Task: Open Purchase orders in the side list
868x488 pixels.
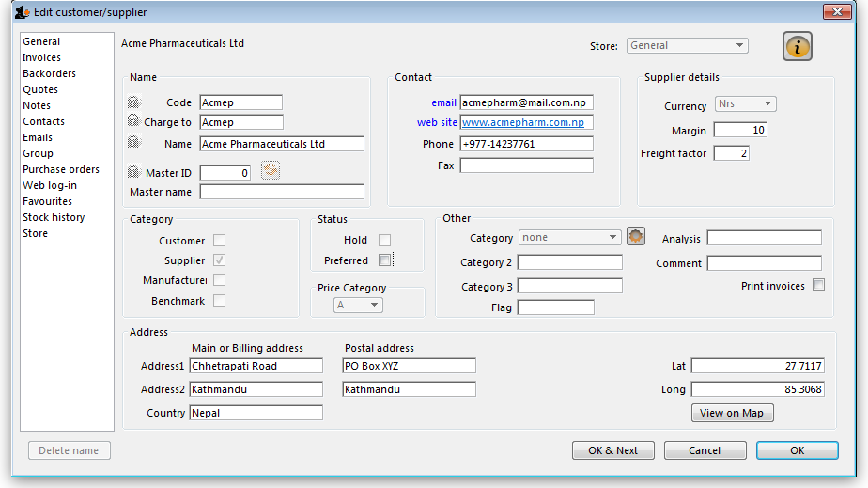Action: click(x=61, y=169)
